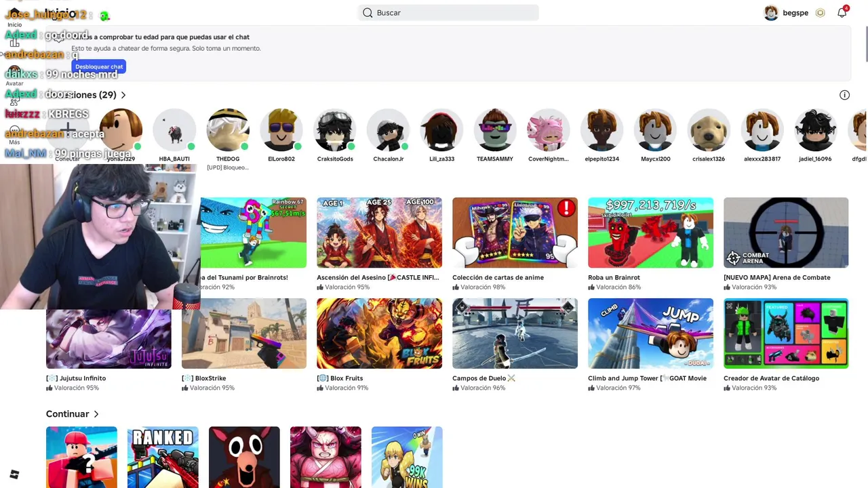Open Blox Fruits game thumbnail
The height and width of the screenshot is (488, 868).
pyautogui.click(x=379, y=333)
